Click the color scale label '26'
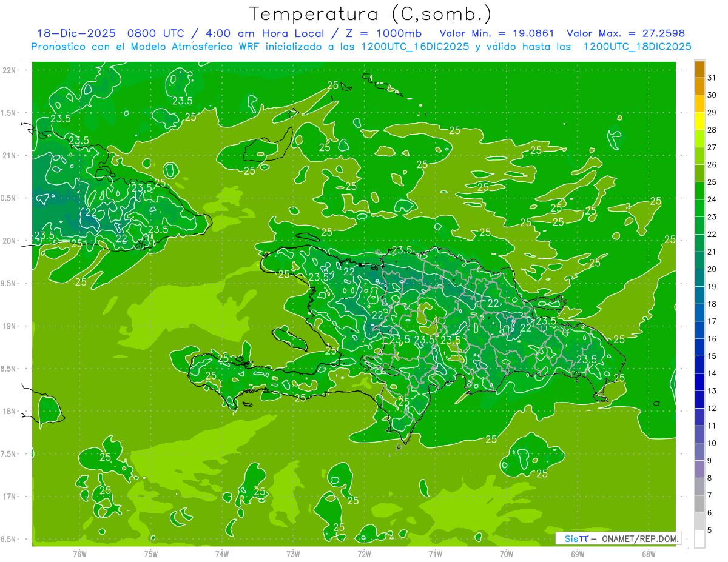This screenshot has height=562, width=728. 712,164
